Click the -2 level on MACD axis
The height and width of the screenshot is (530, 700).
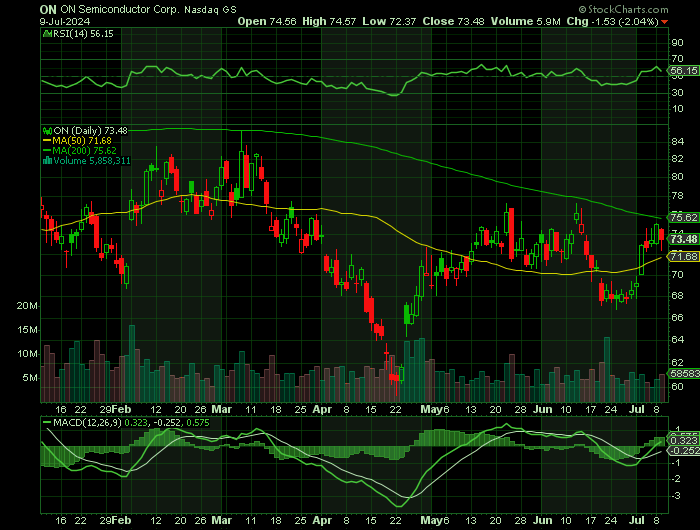click(x=675, y=479)
